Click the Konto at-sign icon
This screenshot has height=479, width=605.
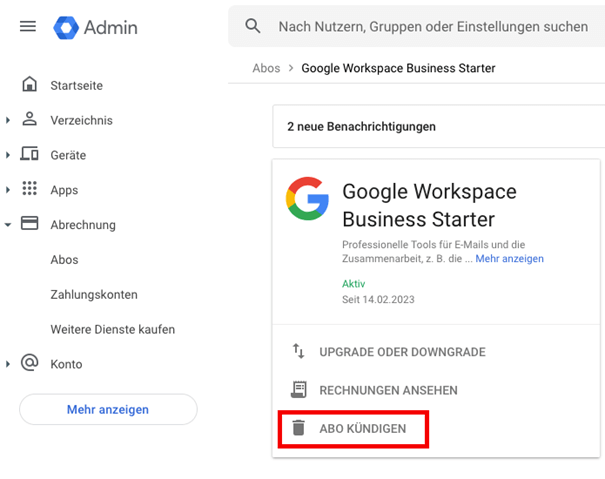point(29,362)
